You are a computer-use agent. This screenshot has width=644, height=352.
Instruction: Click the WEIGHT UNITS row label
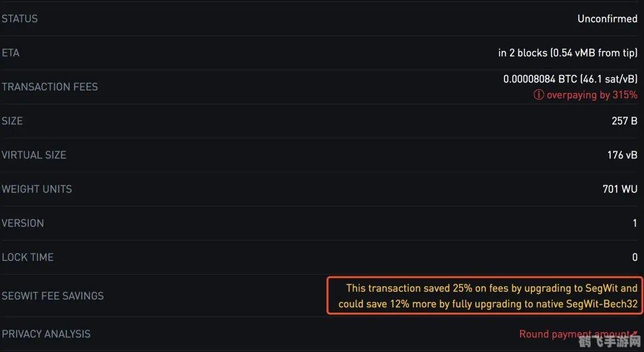tap(37, 189)
